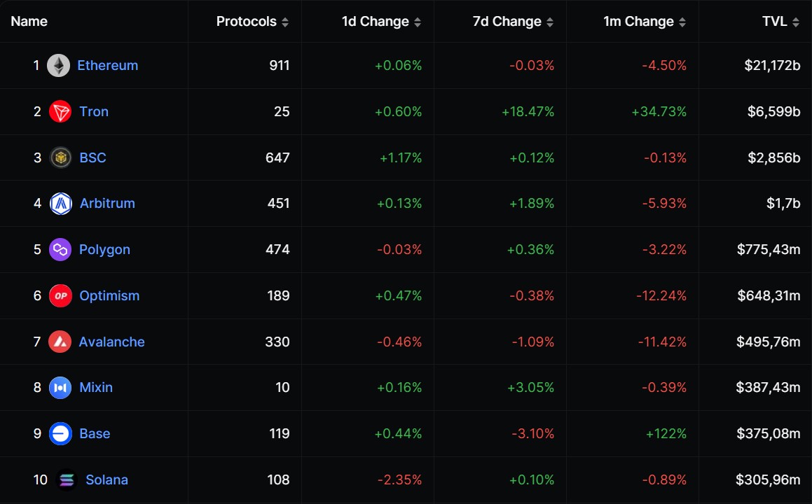Click the Ethereum chain logo
This screenshot has width=812, height=504.
tap(59, 65)
